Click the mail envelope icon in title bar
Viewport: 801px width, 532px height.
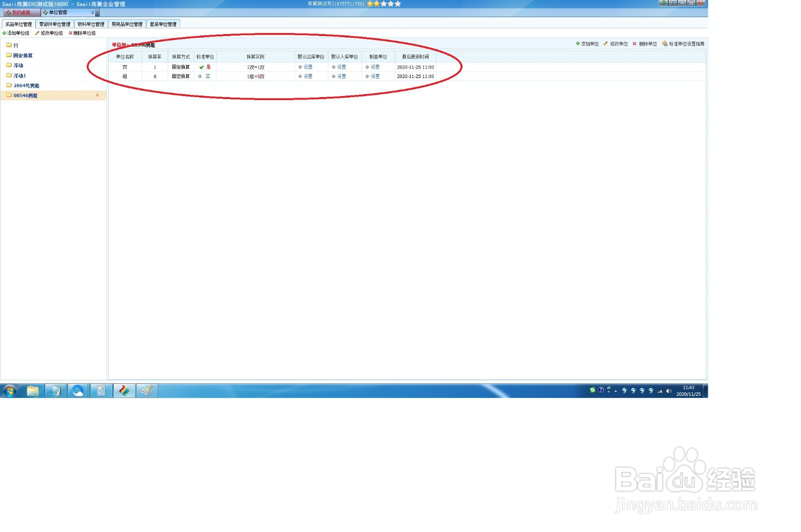pos(673,3)
